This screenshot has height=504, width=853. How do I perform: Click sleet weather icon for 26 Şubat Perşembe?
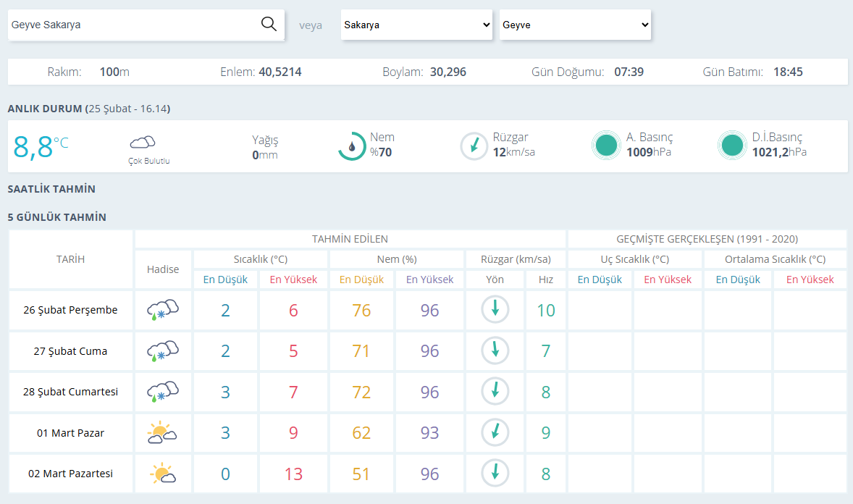[x=163, y=310]
